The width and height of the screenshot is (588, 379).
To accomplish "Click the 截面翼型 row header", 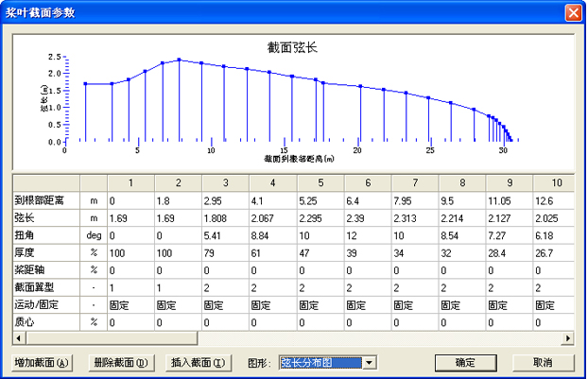I will (45, 286).
